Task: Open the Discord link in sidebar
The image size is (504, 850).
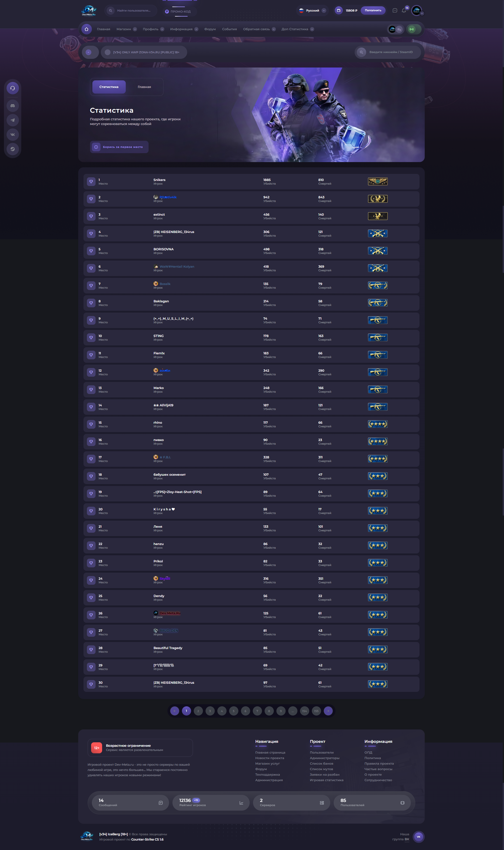Action: click(13, 106)
